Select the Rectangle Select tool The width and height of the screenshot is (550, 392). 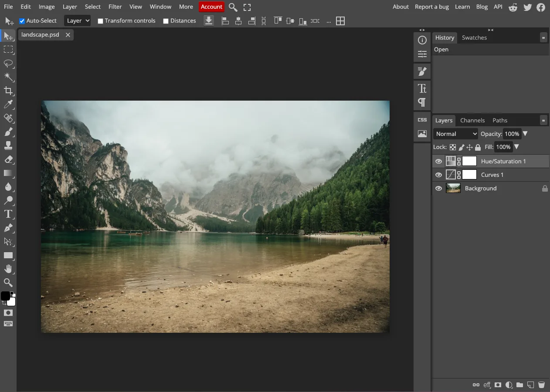[8, 50]
